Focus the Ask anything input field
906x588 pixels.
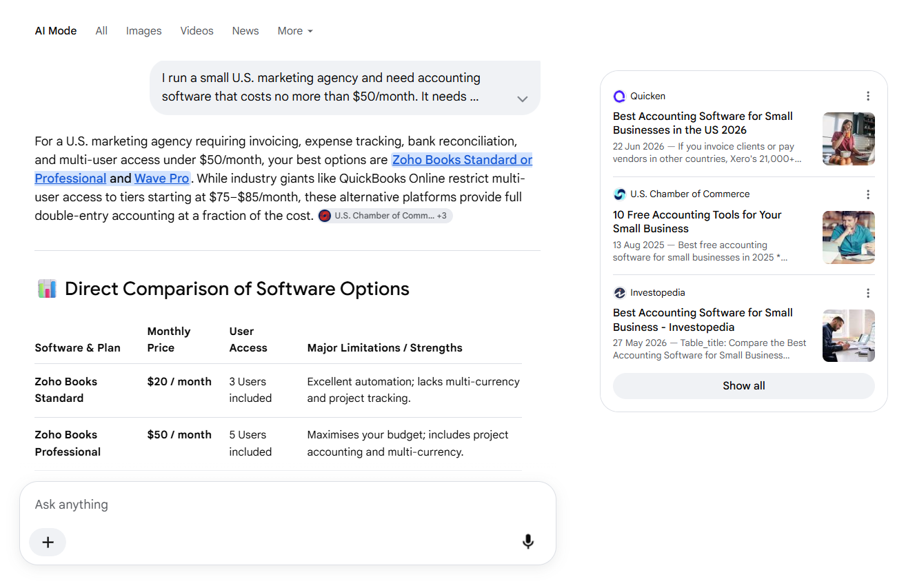tap(288, 505)
